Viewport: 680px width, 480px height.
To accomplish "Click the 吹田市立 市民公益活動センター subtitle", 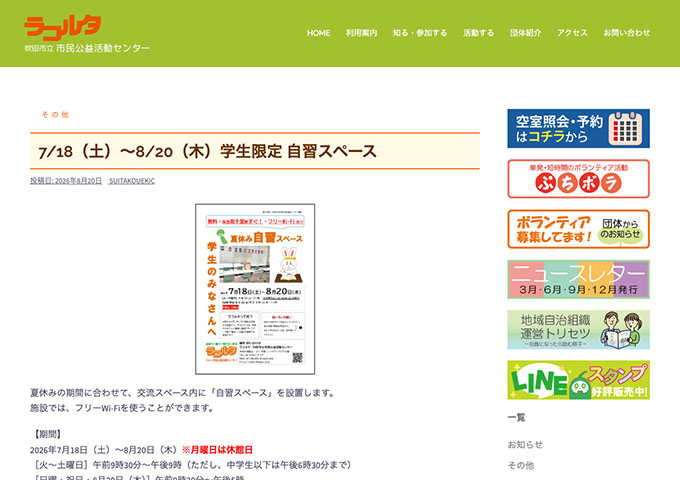I will point(87,48).
